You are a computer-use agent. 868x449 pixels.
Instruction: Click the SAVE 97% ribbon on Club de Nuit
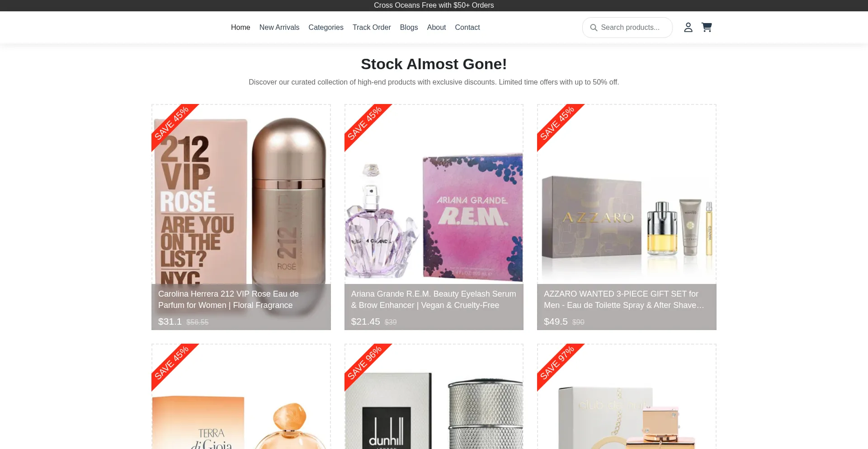pyautogui.click(x=557, y=363)
